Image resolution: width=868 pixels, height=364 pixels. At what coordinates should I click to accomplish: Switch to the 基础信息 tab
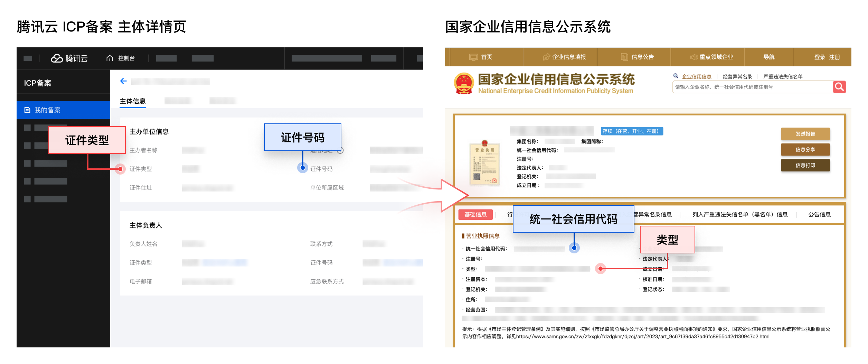(x=475, y=215)
